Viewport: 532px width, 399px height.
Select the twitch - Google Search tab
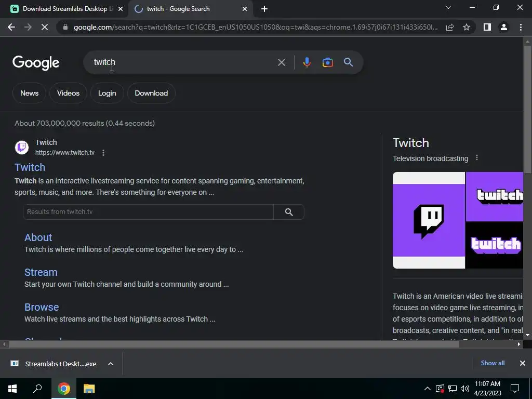pos(190,9)
